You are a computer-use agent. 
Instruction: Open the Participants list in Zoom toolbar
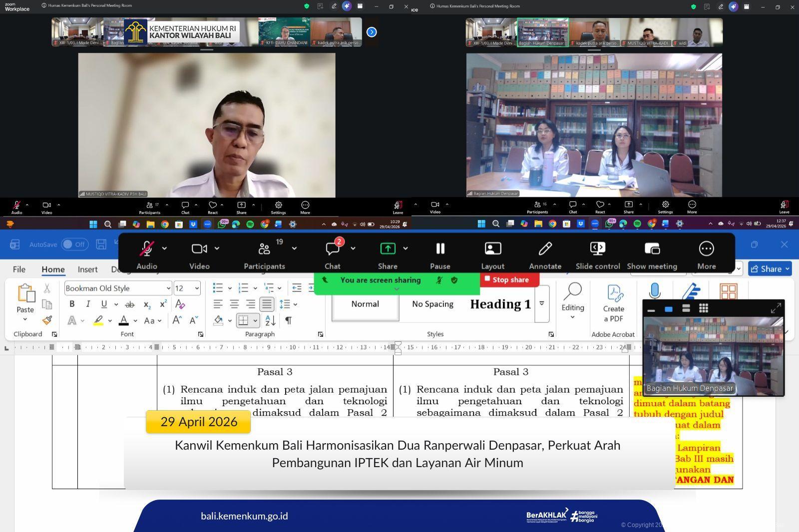[x=264, y=249]
